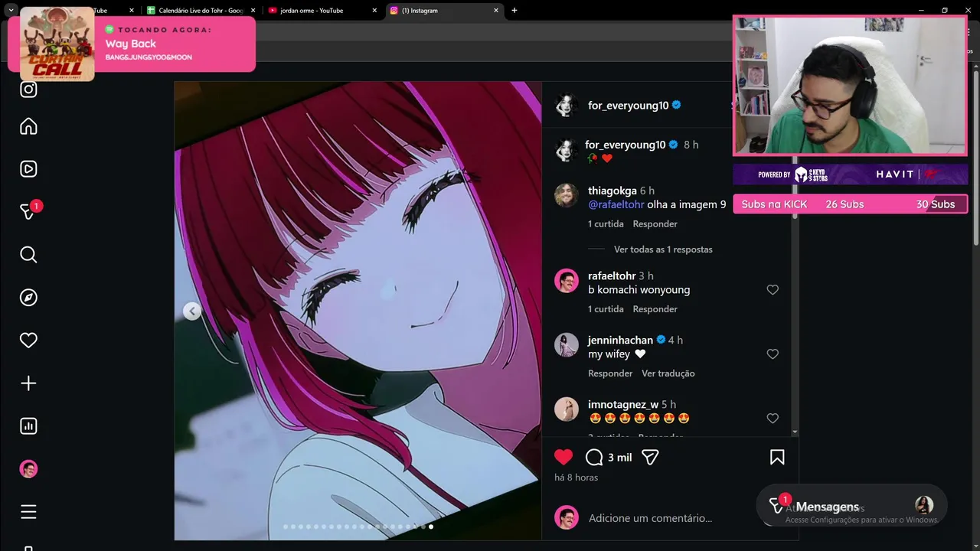Open profile avatar in sidebar

(28, 469)
